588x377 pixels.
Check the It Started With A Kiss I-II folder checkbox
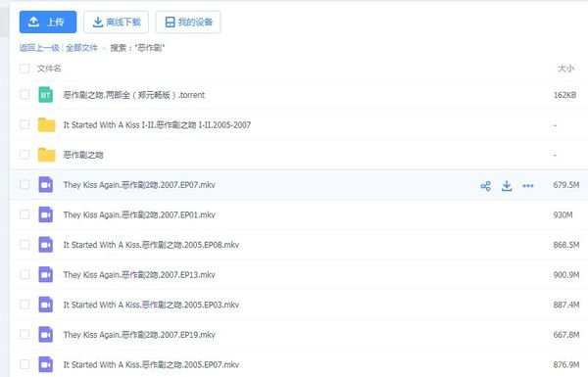[x=24, y=124]
